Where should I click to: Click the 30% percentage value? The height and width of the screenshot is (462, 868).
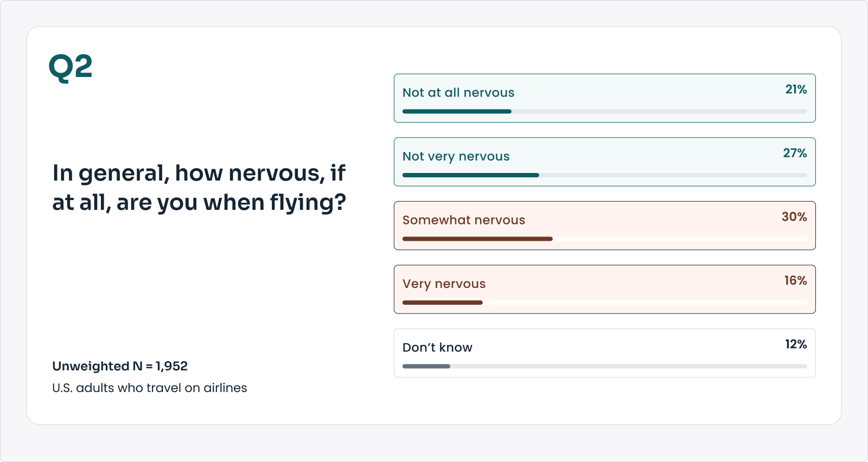click(x=794, y=217)
